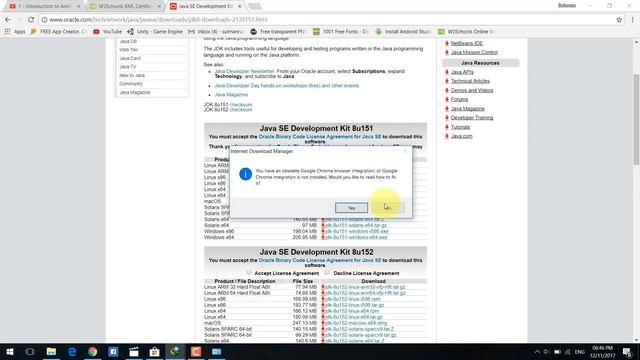Image resolution: width=640 pixels, height=360 pixels.
Task: Open the JDK 8u151 checksum link
Action: [x=241, y=104]
